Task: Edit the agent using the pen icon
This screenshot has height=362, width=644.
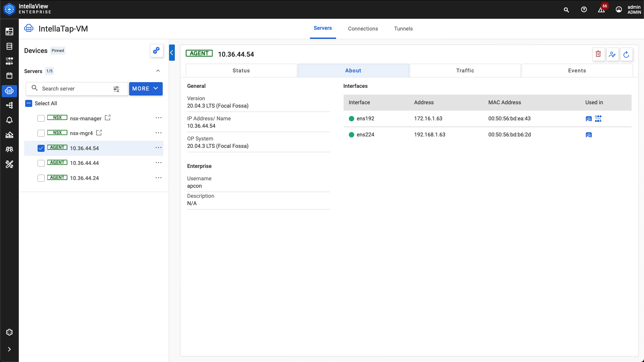Action: [612, 54]
